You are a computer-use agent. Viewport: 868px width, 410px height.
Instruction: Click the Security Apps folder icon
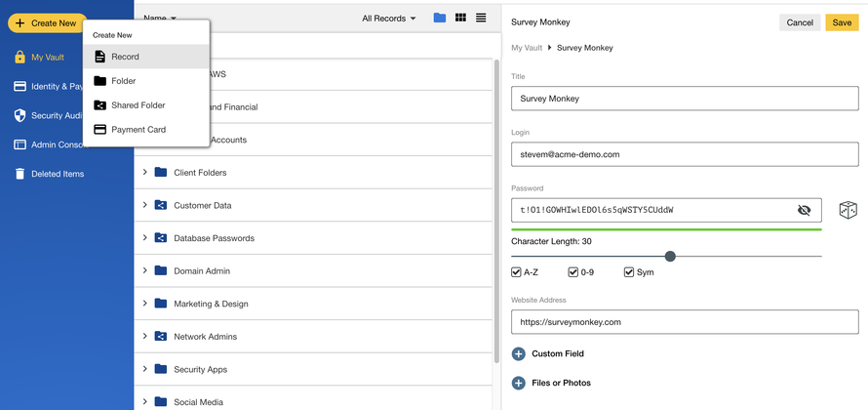(x=161, y=368)
